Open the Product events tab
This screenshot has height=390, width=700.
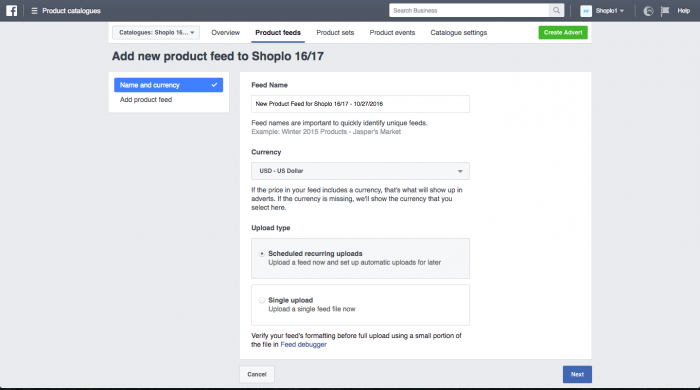pyautogui.click(x=392, y=33)
